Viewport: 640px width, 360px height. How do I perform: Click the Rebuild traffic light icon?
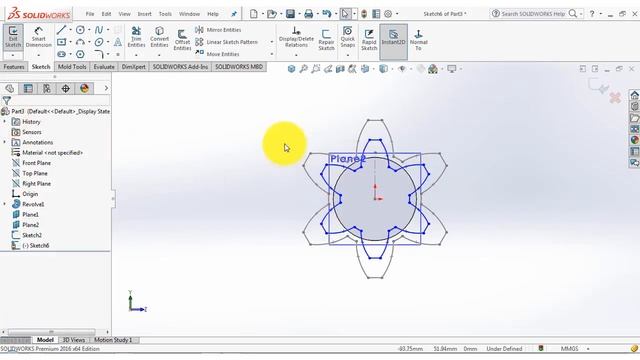point(364,14)
